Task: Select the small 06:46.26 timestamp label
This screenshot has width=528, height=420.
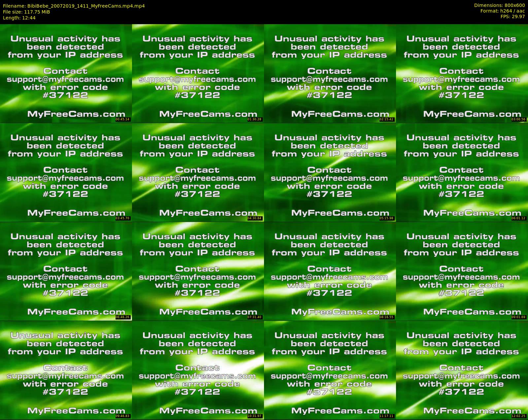Action: (x=123, y=317)
